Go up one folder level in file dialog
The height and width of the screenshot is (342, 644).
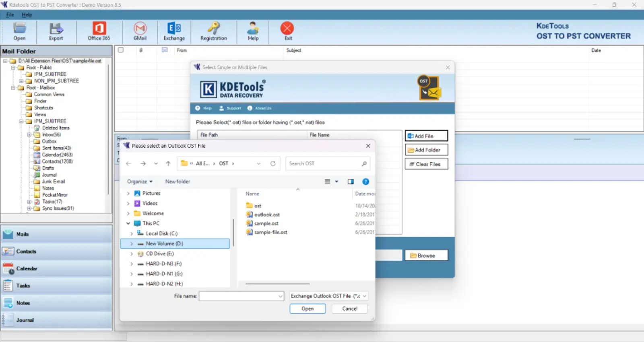pyautogui.click(x=168, y=164)
